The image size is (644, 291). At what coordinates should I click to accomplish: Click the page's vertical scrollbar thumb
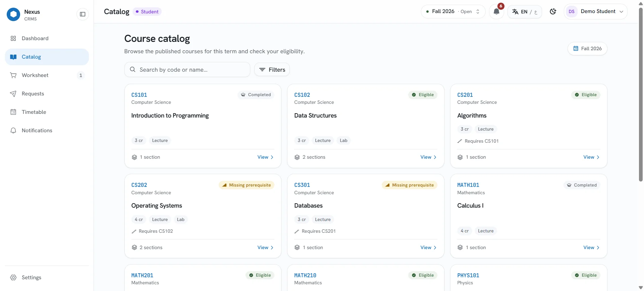641,94
